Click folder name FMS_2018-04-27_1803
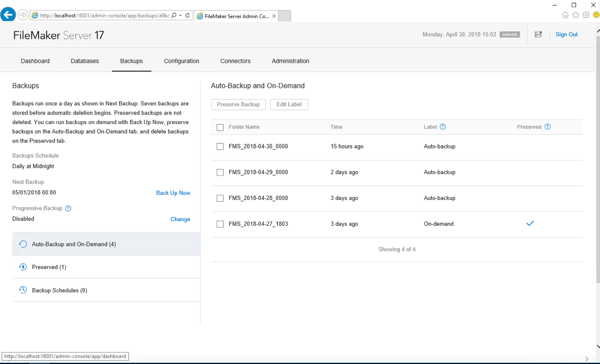The image size is (600, 364). coord(258,224)
